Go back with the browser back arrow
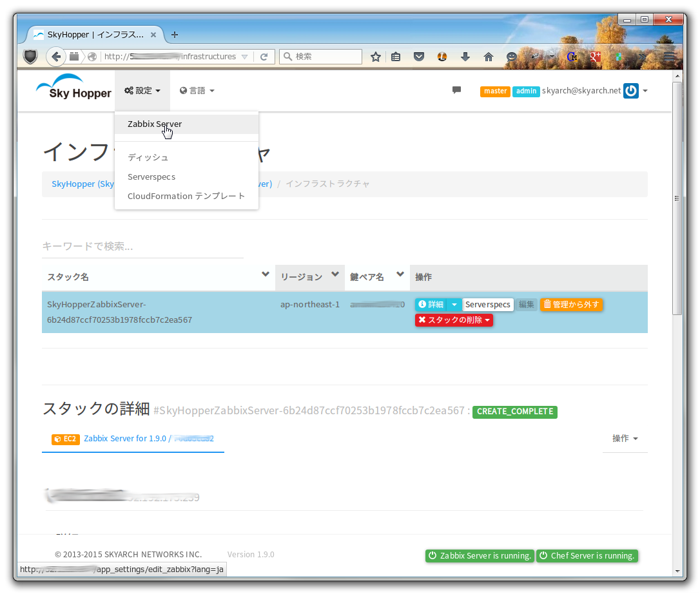The height and width of the screenshot is (594, 700). coord(56,57)
